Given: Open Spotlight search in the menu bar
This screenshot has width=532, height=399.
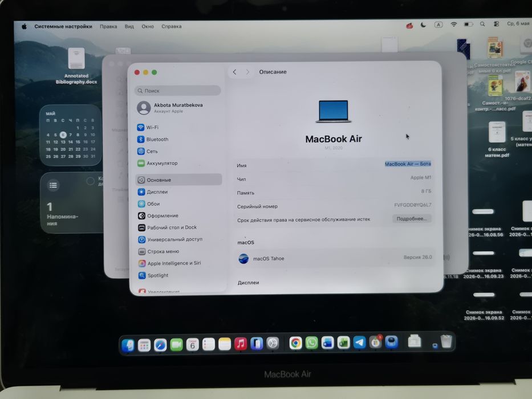Looking at the screenshot, I should [482, 24].
